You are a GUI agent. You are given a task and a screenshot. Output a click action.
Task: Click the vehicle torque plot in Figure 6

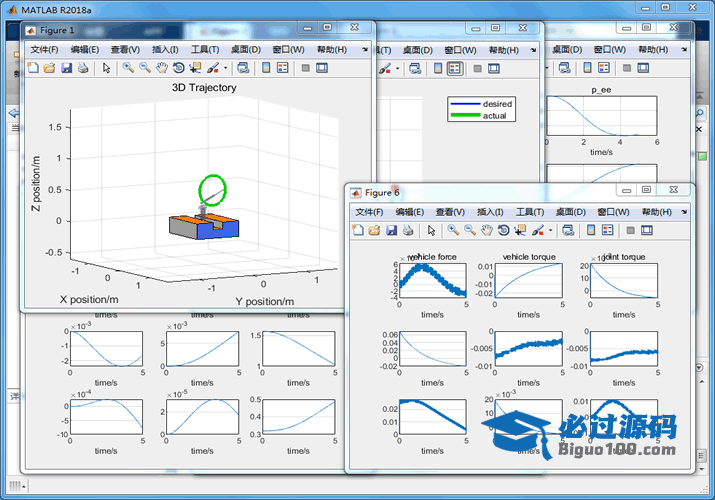[528, 280]
